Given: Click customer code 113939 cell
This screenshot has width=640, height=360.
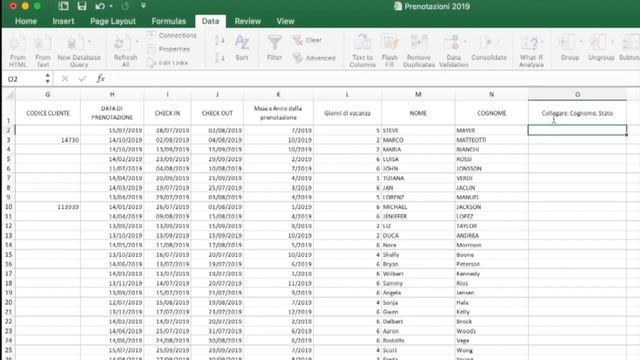Looking at the screenshot, I should (x=48, y=207).
